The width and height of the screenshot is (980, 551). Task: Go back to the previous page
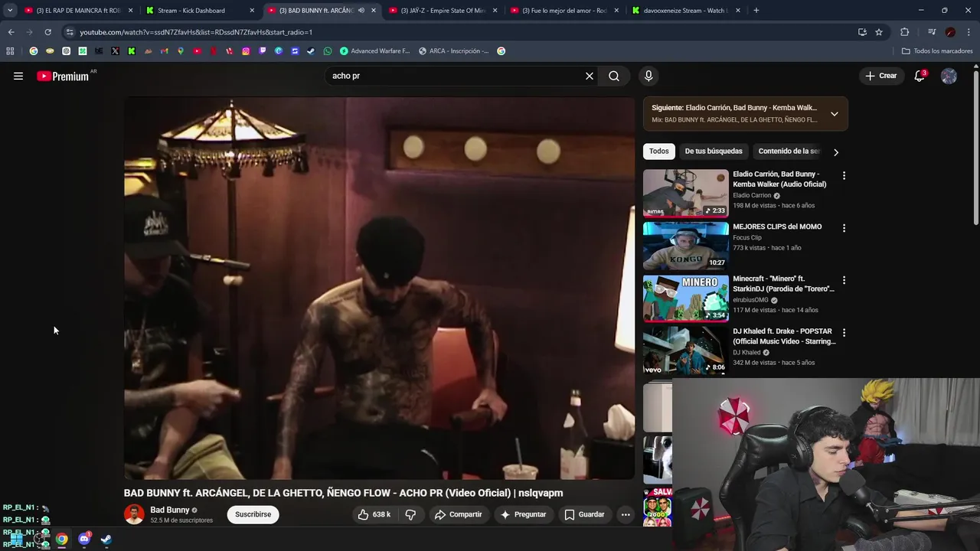[x=11, y=32]
